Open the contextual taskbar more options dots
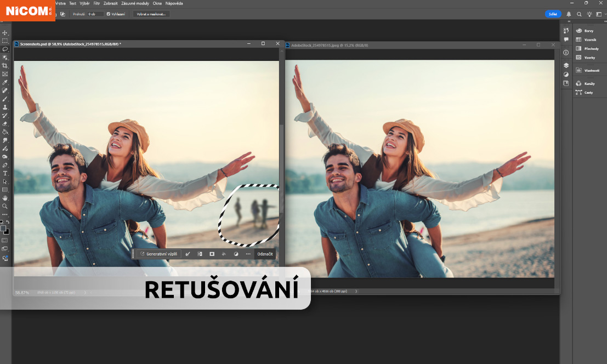 pyautogui.click(x=248, y=254)
